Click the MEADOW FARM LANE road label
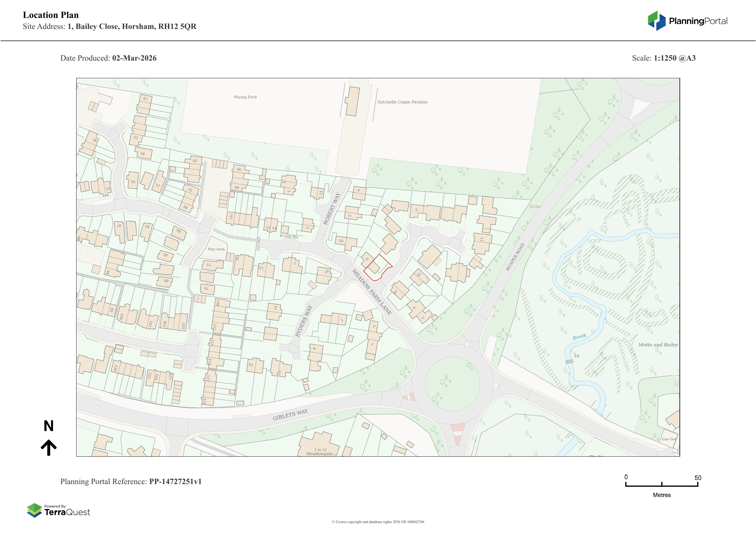Viewport: 756px width, 534px height. click(x=372, y=292)
